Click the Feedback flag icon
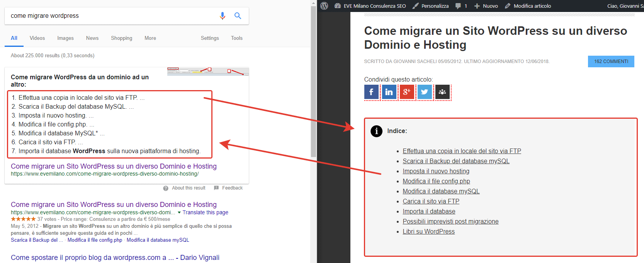 216,188
